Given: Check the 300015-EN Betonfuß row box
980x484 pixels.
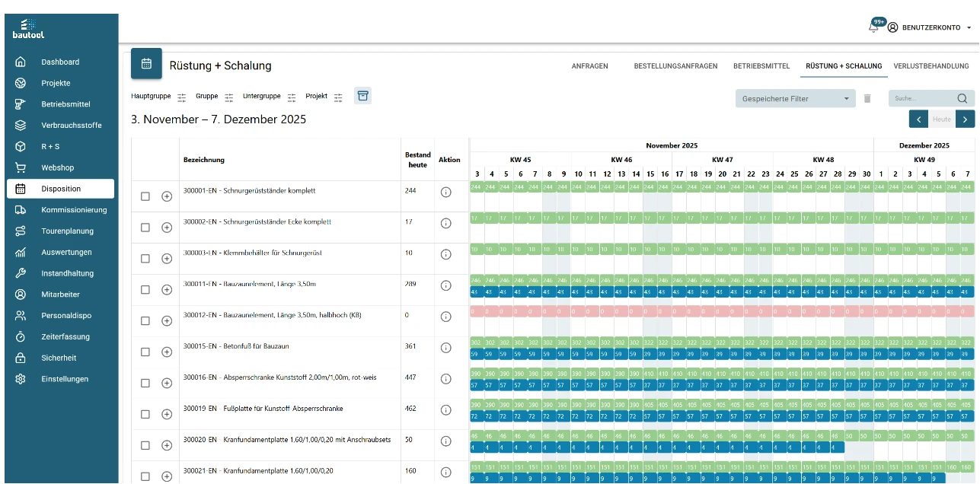Looking at the screenshot, I should click(145, 352).
